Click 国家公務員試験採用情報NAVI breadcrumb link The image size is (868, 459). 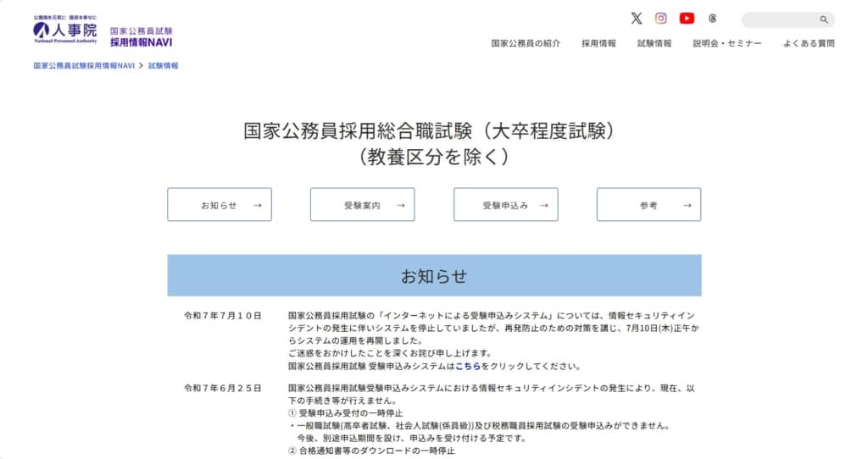(x=84, y=65)
